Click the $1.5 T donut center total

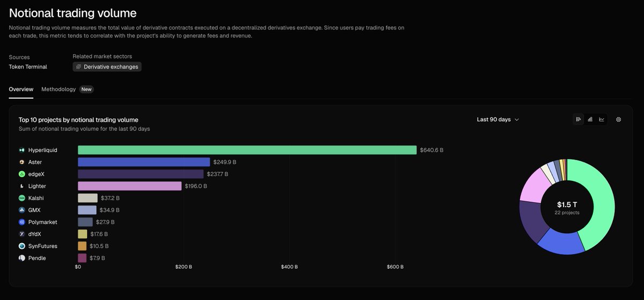567,204
